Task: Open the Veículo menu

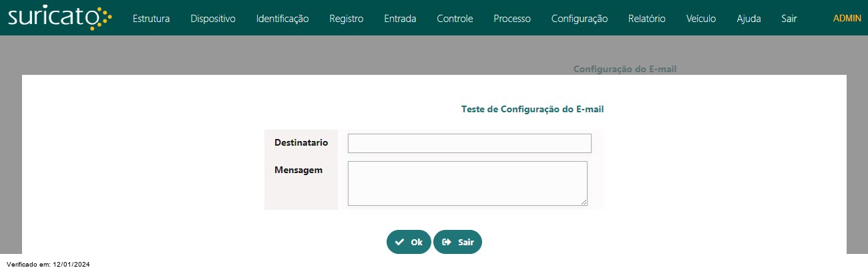Action: (701, 19)
